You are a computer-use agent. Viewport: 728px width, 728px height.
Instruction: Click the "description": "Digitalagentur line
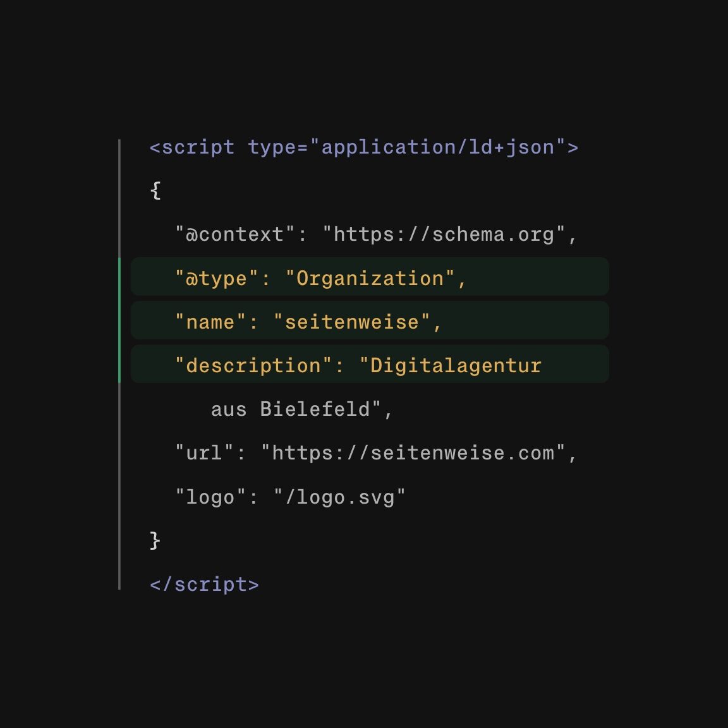point(370,364)
